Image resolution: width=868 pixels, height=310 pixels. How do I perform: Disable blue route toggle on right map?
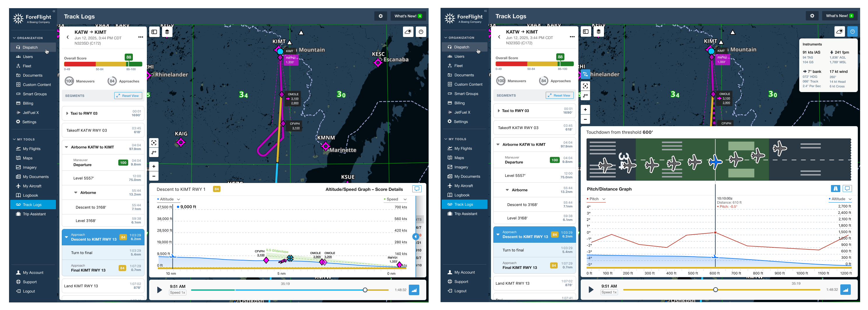(x=585, y=75)
